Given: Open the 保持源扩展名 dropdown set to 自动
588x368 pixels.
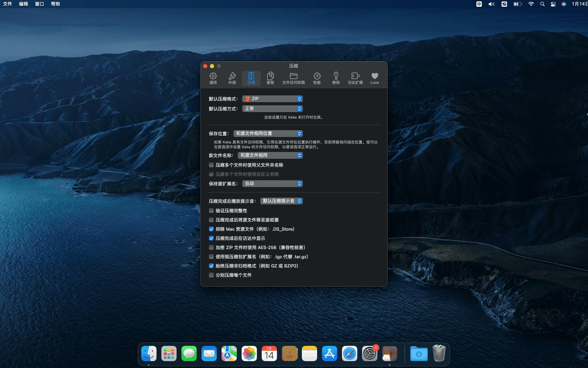Looking at the screenshot, I should pos(272,184).
